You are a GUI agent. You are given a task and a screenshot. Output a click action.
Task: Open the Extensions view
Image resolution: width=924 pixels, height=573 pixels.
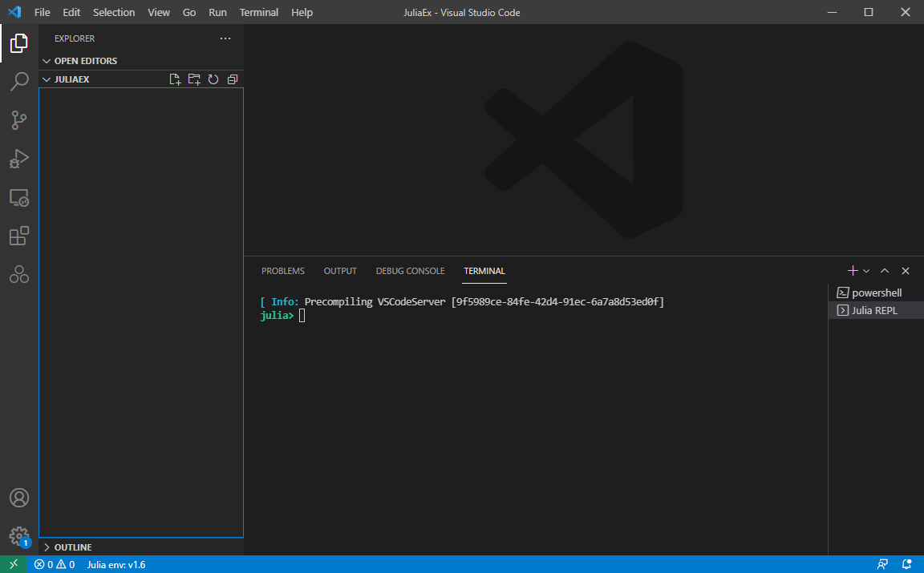tap(19, 236)
